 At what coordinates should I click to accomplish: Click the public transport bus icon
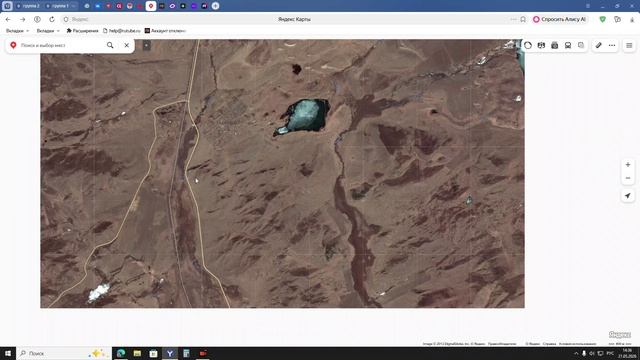pos(568,45)
